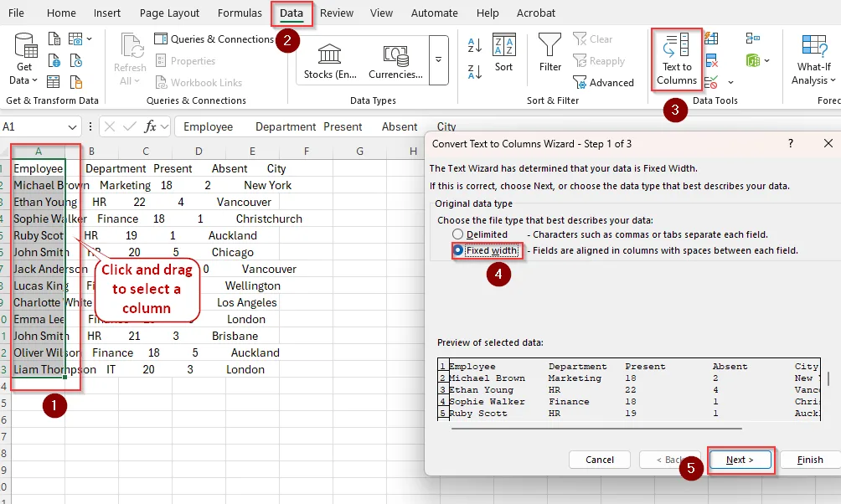This screenshot has width=841, height=504.
Task: Open the Get Data menu button
Action: (24, 59)
